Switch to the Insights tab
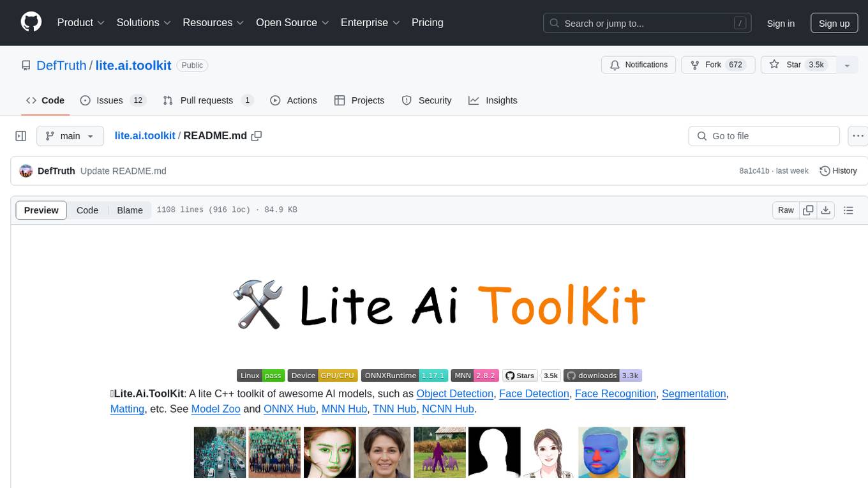The width and height of the screenshot is (868, 488). tap(493, 100)
